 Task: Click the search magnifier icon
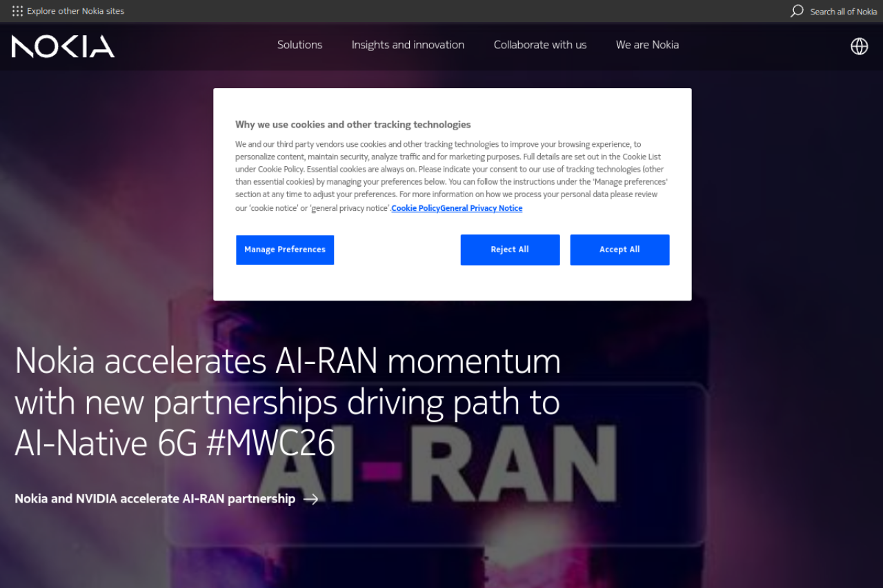pos(797,11)
